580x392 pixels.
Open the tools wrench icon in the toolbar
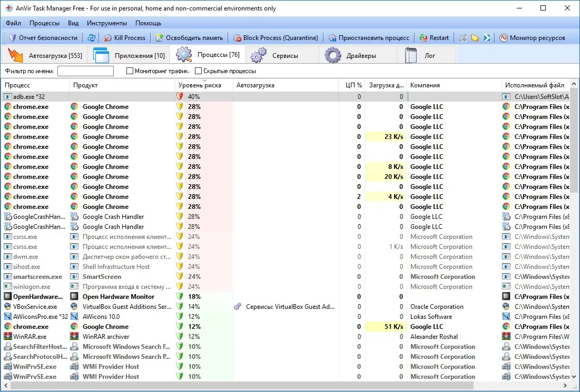point(463,38)
